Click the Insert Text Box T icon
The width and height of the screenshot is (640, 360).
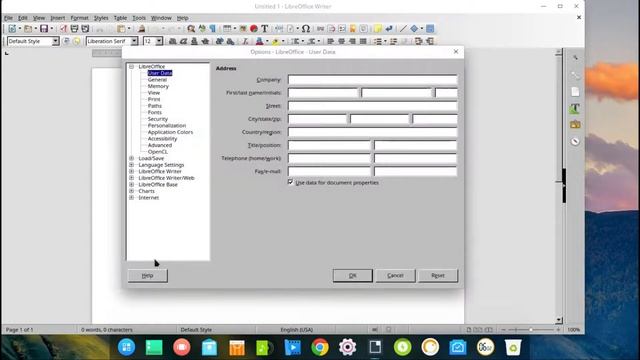click(x=264, y=29)
